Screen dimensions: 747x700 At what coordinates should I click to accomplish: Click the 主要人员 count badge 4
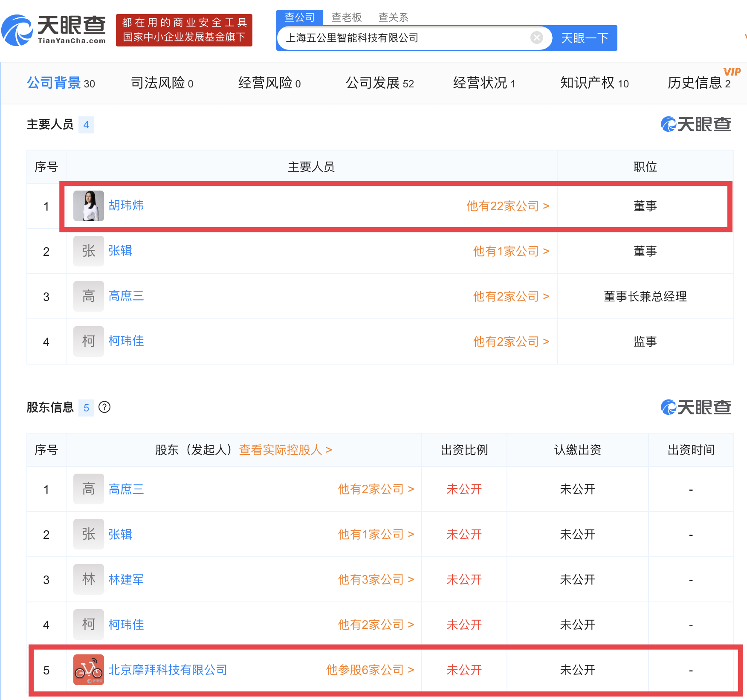tap(86, 125)
